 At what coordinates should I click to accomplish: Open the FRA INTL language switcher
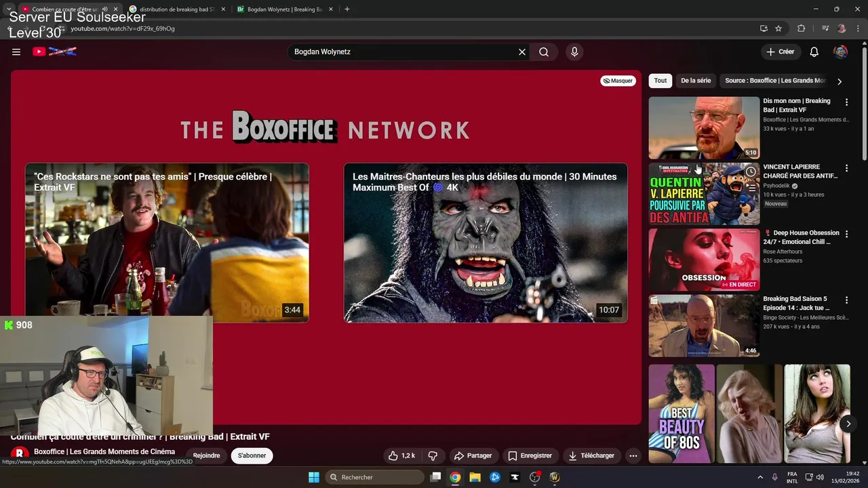(792, 477)
